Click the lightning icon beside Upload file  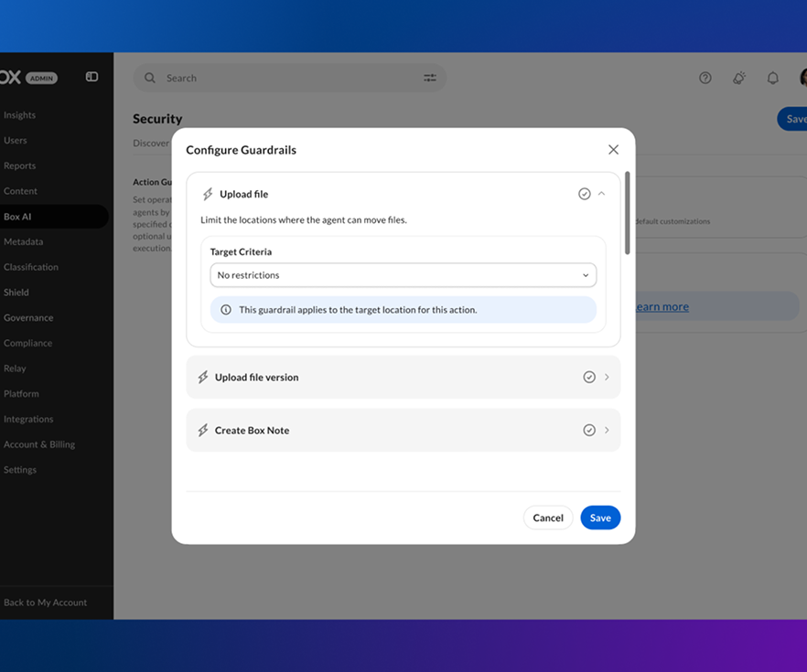tap(208, 194)
